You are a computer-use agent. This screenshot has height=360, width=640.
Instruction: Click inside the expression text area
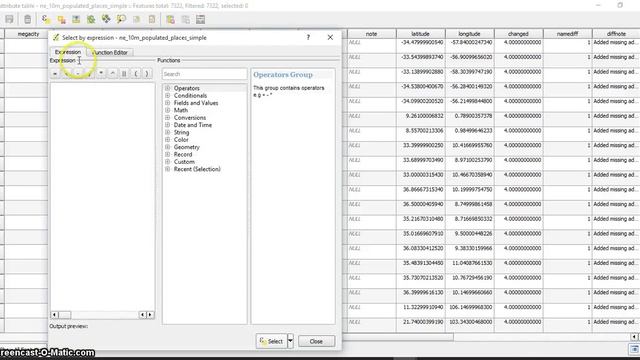pyautogui.click(x=102, y=196)
